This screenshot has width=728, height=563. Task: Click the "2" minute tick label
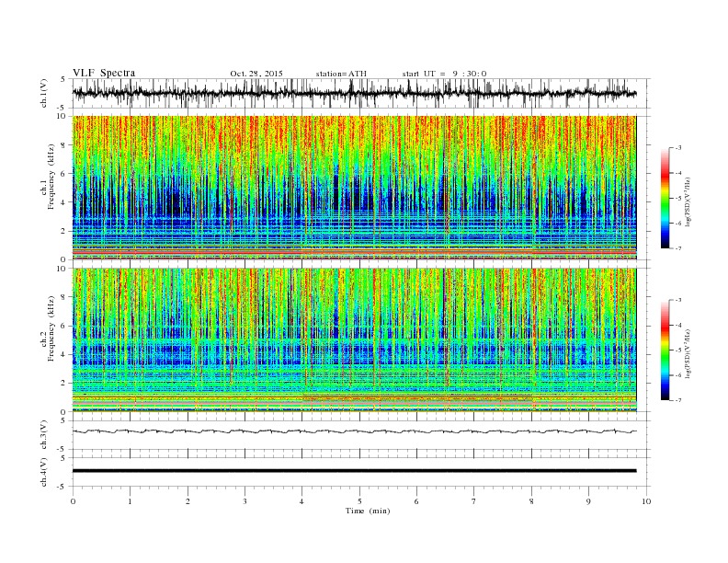click(x=188, y=501)
